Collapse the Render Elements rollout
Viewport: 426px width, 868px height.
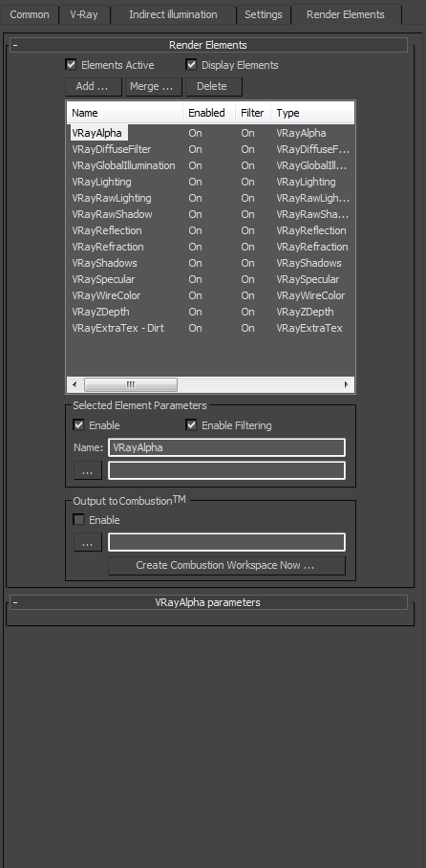[x=208, y=45]
